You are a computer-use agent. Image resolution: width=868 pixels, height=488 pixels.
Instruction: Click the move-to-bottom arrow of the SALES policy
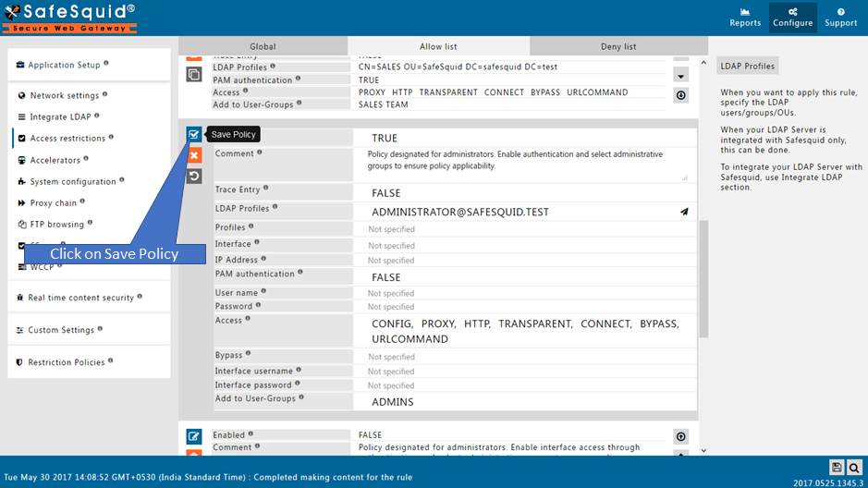point(681,95)
